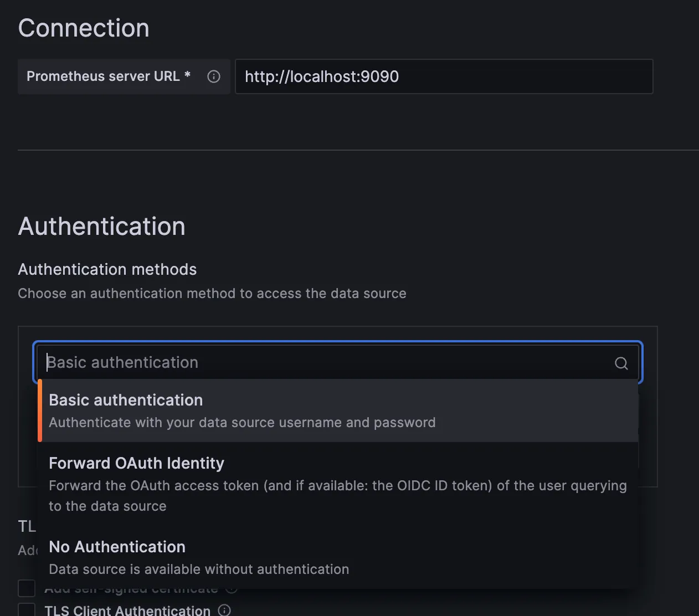Click the info icon beside Prometheus server URL
The height and width of the screenshot is (616, 699).
tap(214, 76)
